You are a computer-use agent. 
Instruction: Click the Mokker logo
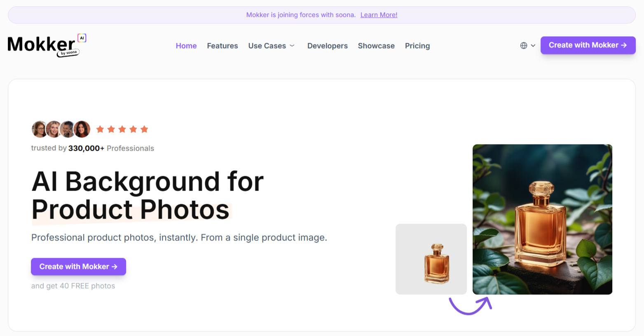tap(47, 45)
